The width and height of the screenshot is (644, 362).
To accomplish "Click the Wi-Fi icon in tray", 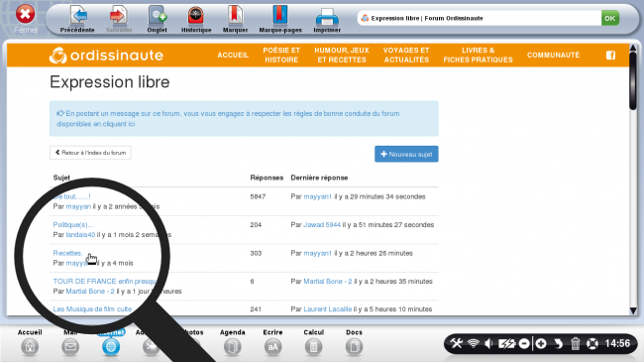I will pos(474,343).
